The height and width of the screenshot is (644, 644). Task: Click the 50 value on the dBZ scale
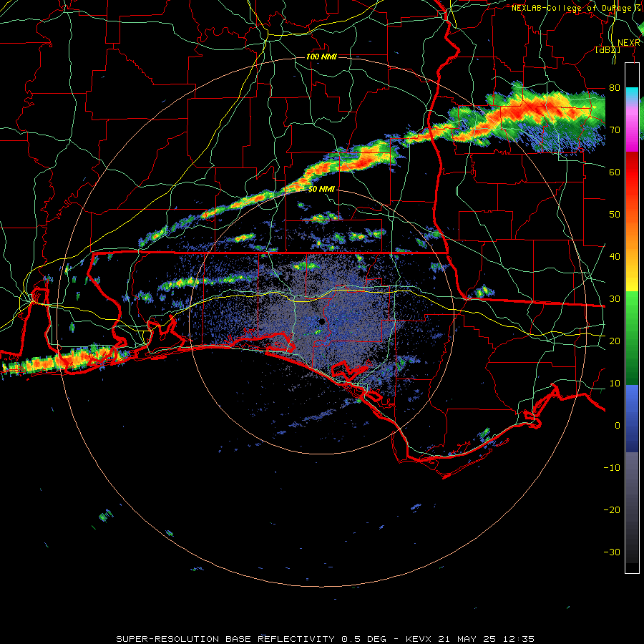[x=615, y=215]
